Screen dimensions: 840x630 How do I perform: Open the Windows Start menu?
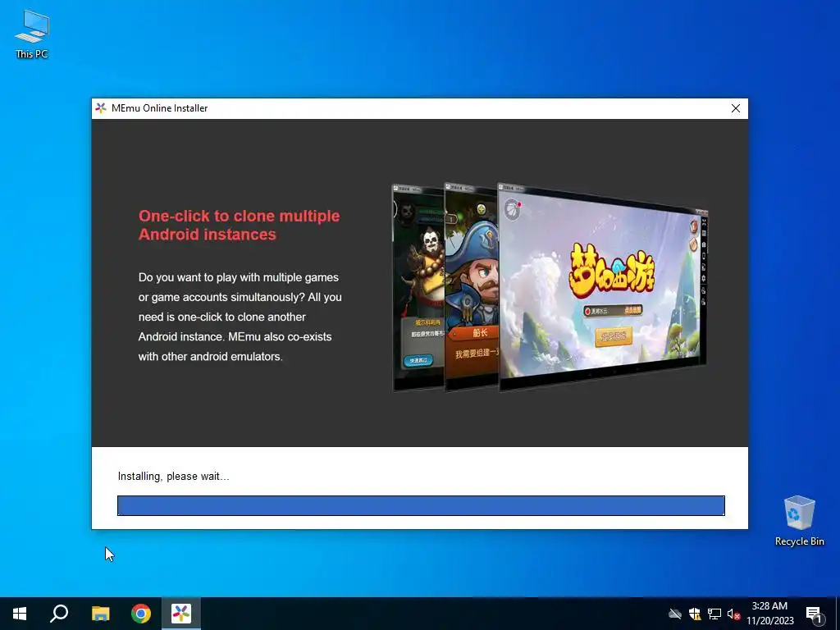[x=20, y=614]
